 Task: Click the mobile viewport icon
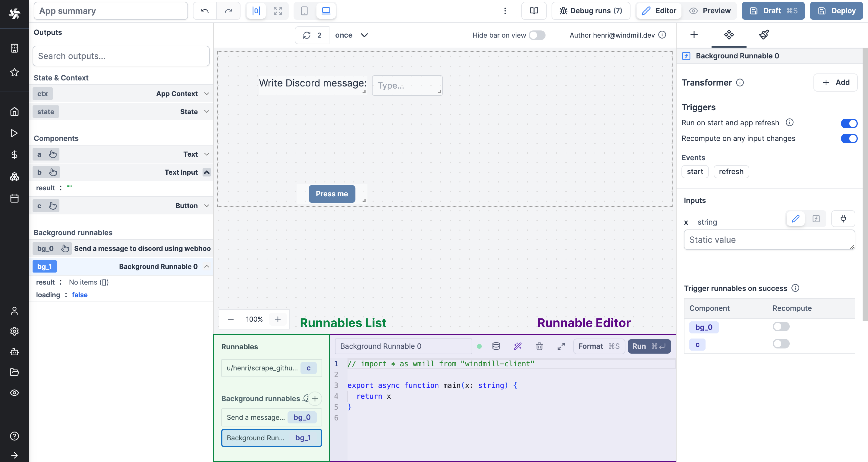click(304, 10)
